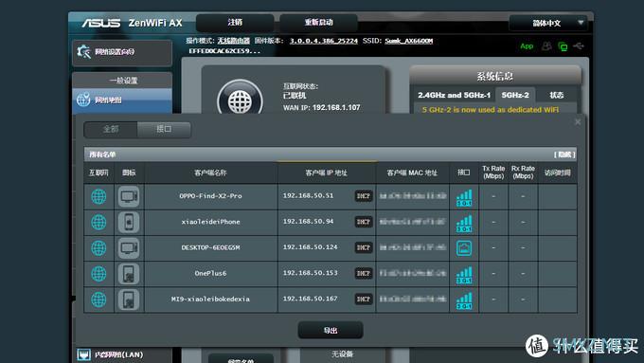Click client name OPPO-Find-X2-Pro
This screenshot has width=644, height=363.
[x=210, y=196]
